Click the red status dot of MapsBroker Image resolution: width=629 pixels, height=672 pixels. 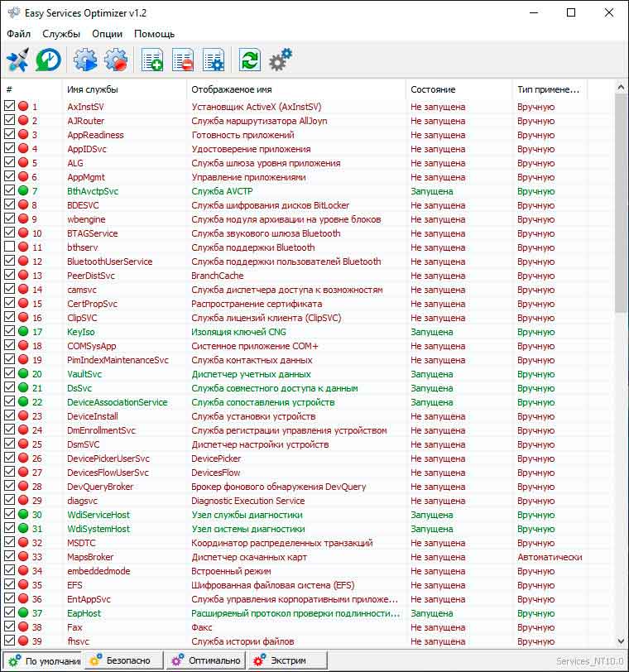point(23,557)
